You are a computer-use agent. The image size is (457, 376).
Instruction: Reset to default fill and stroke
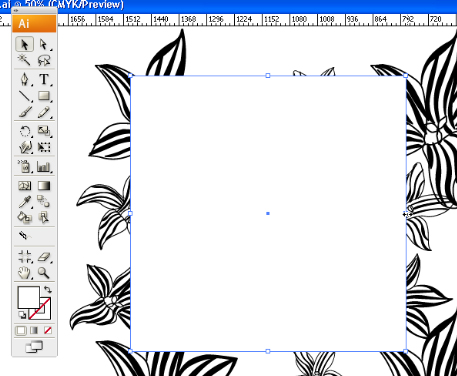(x=22, y=315)
